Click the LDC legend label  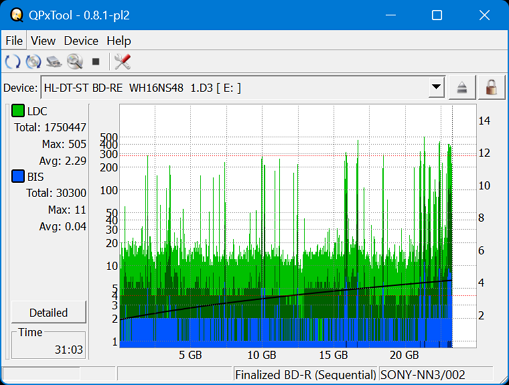37,111
